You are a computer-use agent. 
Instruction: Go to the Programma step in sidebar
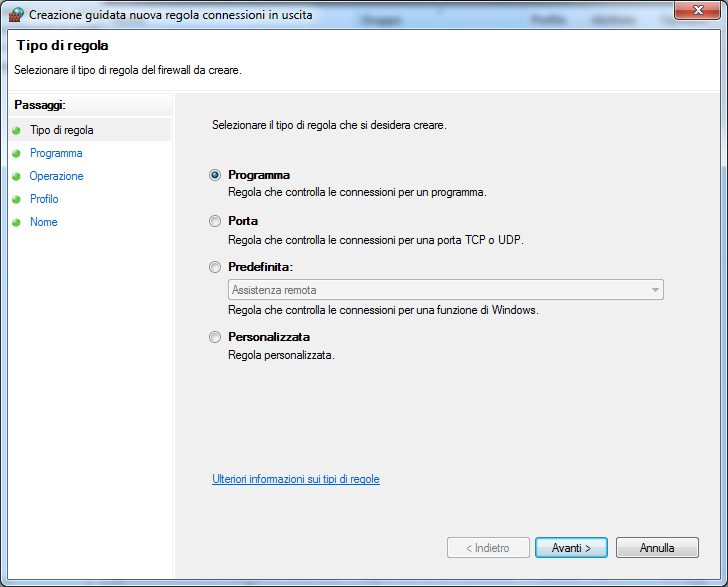click(56, 153)
